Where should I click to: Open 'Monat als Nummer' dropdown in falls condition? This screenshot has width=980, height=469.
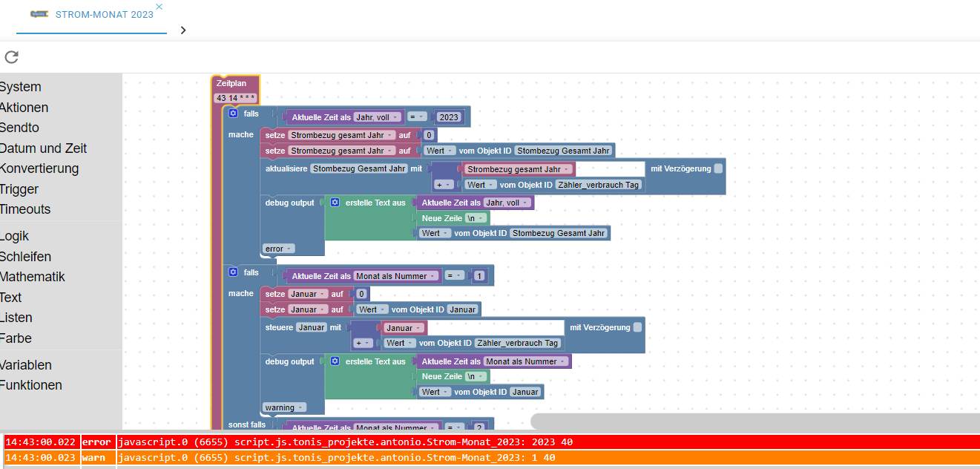click(x=397, y=276)
